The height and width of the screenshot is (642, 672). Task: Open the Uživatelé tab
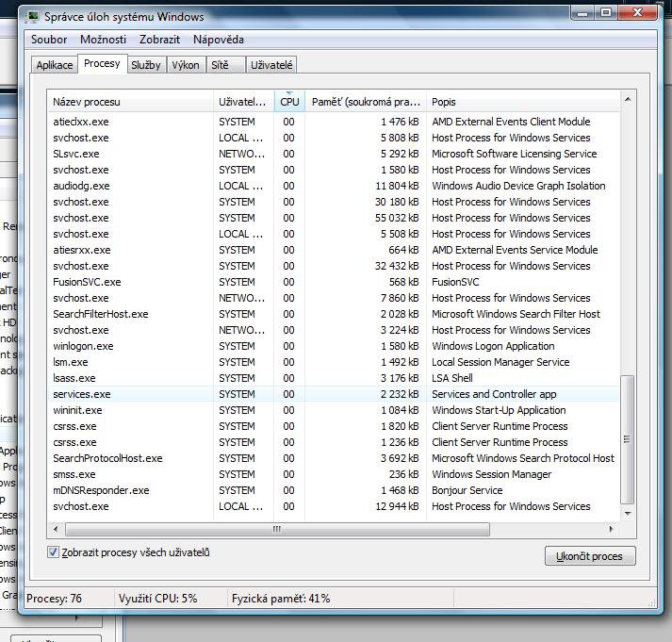point(271,65)
